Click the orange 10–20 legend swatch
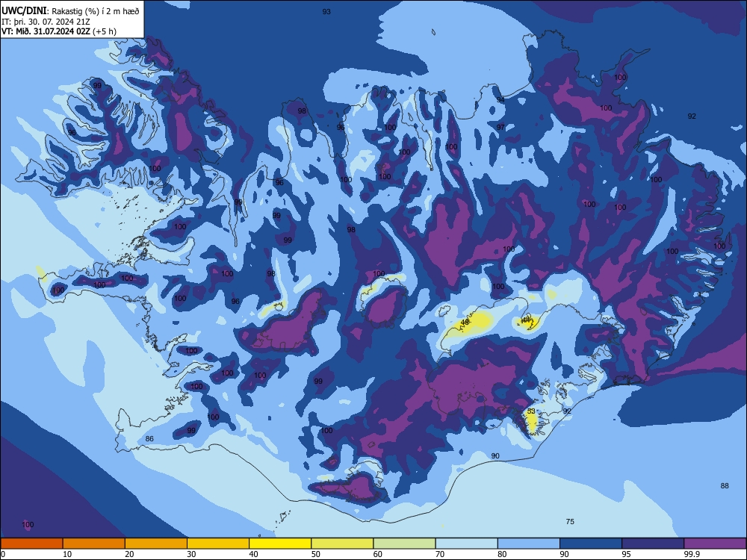This screenshot has width=747, height=560. tap(94, 544)
